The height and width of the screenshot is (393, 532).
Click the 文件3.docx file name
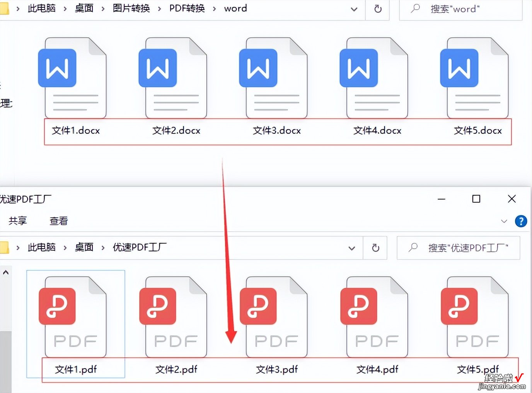pyautogui.click(x=277, y=131)
